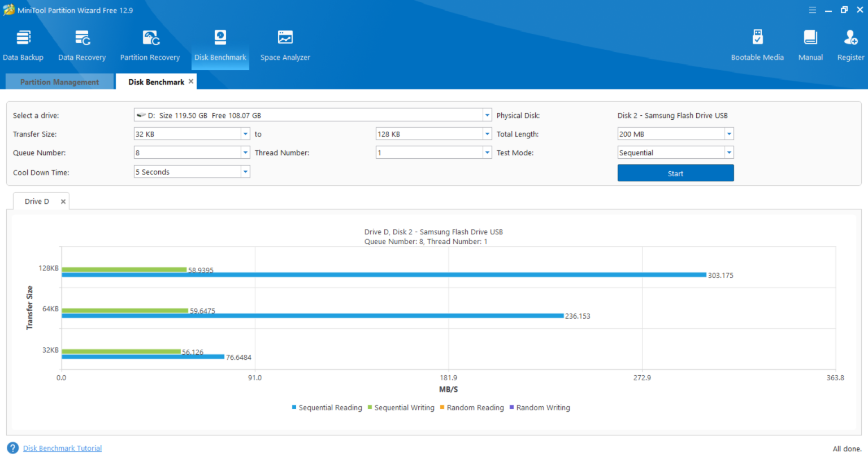868x461 pixels.
Task: Toggle the Sequential Writing legend entry
Action: 404,408
